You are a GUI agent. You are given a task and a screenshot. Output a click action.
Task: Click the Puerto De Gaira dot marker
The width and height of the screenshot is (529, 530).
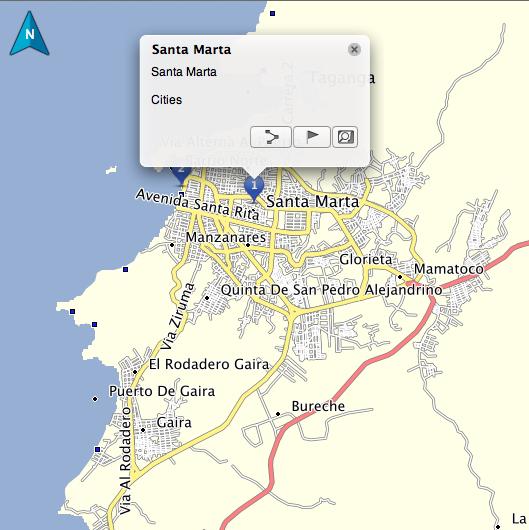coord(95,399)
